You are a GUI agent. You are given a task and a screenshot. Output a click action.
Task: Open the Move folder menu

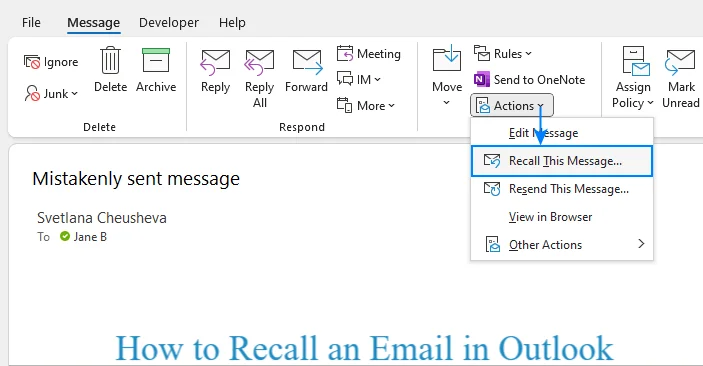click(x=447, y=75)
